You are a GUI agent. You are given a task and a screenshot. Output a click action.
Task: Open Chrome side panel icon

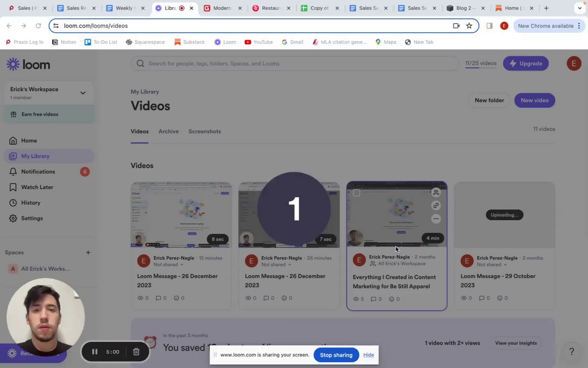(489, 26)
